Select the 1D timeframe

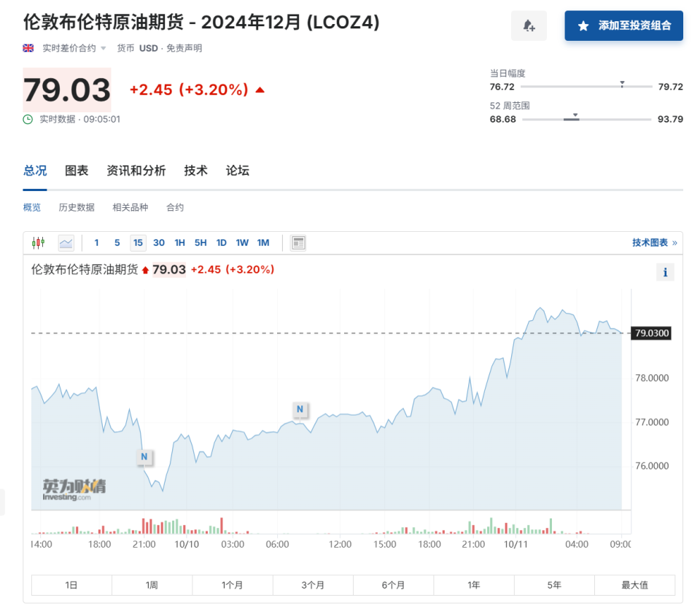coord(222,242)
